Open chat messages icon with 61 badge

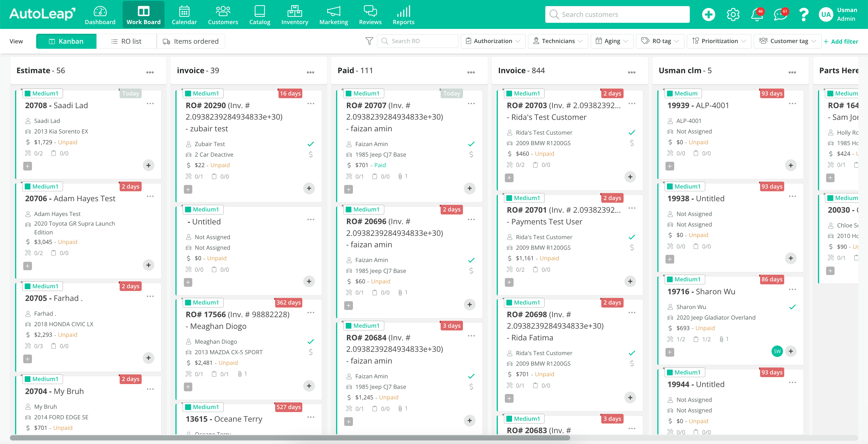click(780, 14)
